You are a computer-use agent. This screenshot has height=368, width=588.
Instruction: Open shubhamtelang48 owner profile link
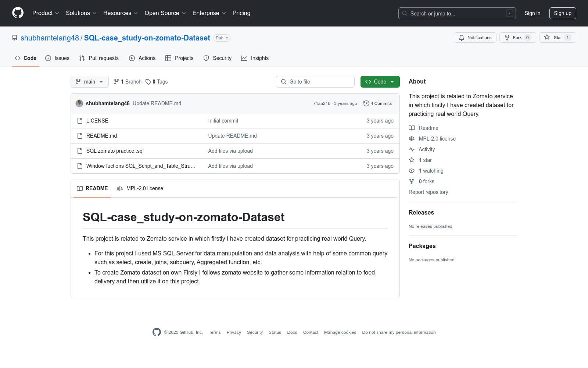pos(50,38)
